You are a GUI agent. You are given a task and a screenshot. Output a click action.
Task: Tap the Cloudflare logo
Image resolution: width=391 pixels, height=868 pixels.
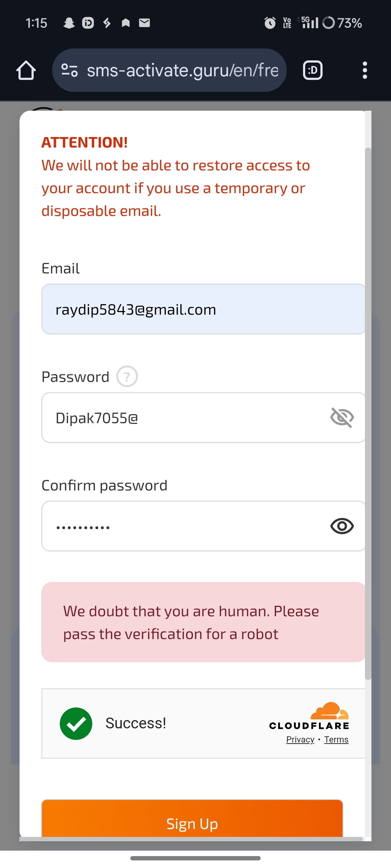click(309, 716)
